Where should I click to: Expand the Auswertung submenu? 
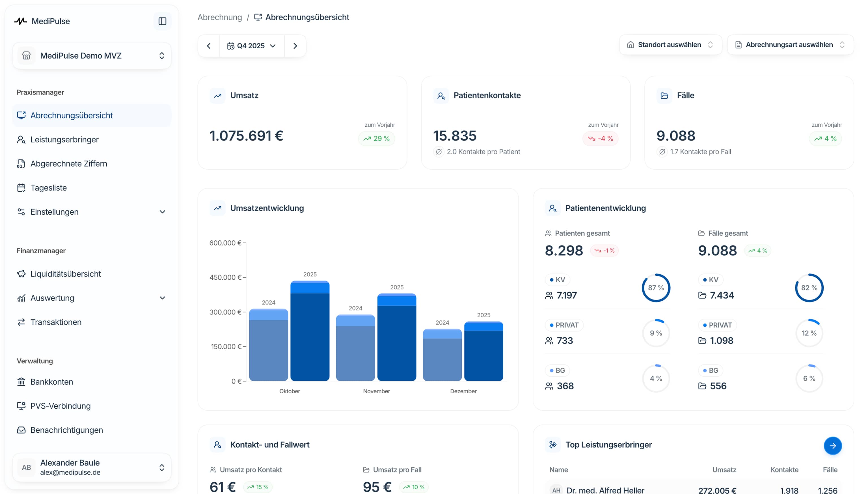click(163, 298)
